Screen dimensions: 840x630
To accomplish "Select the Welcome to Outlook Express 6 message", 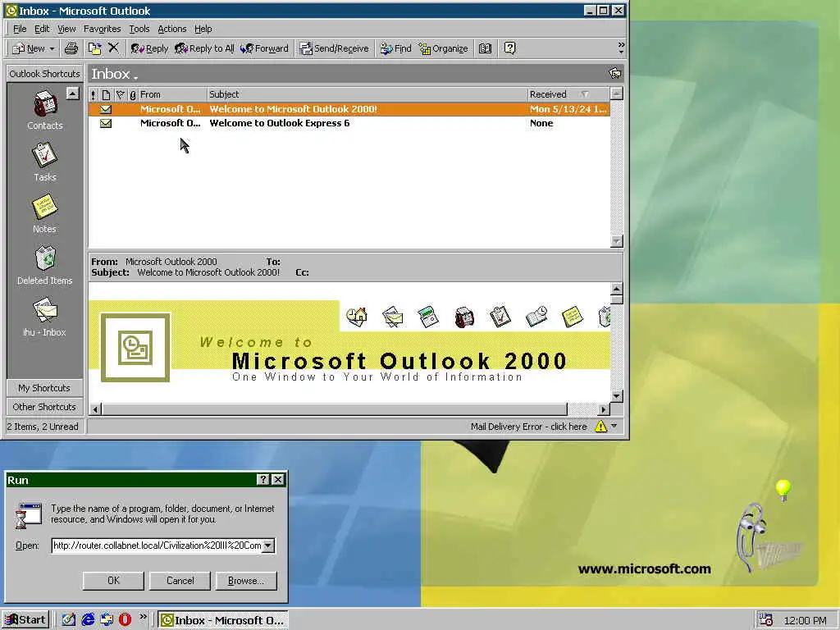I will click(349, 123).
